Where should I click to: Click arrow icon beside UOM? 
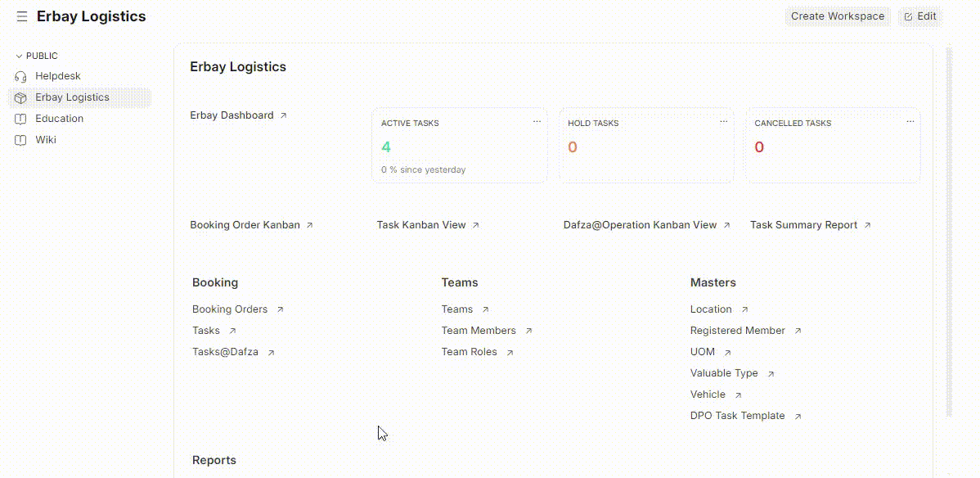[727, 352]
